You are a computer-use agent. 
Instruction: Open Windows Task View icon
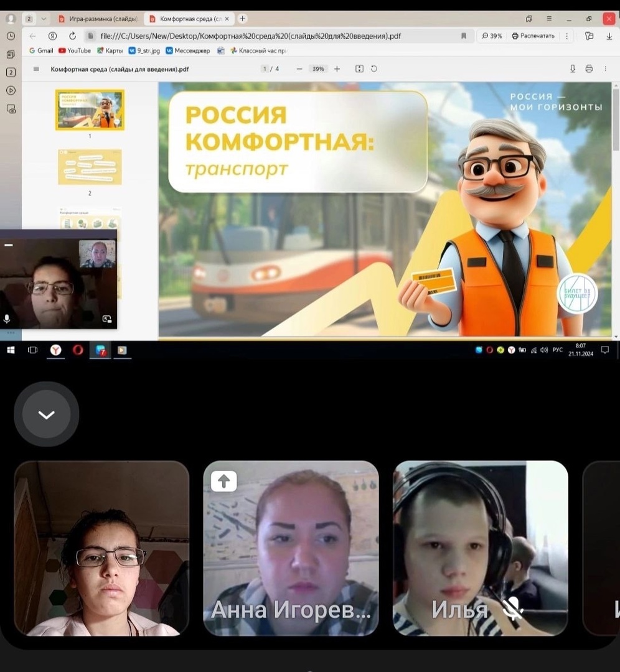32,350
